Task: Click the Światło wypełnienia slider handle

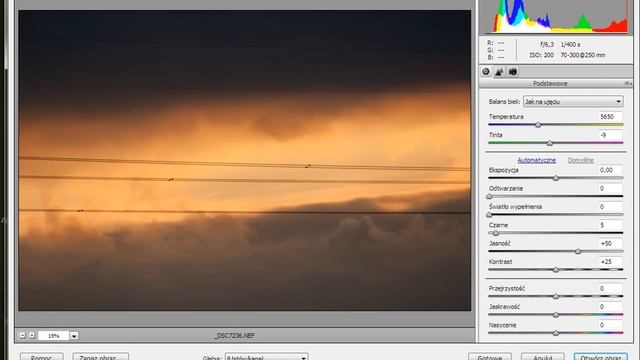Action: [x=489, y=215]
